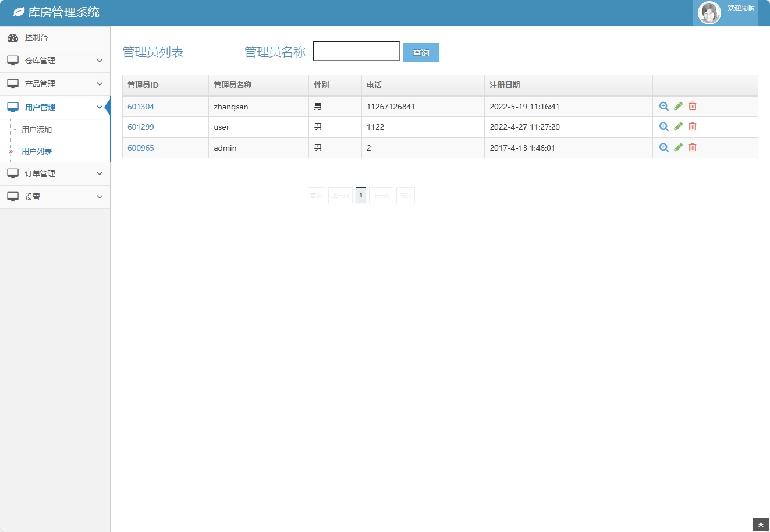
Task: Click the user avatar in the top right
Action: 709,12
